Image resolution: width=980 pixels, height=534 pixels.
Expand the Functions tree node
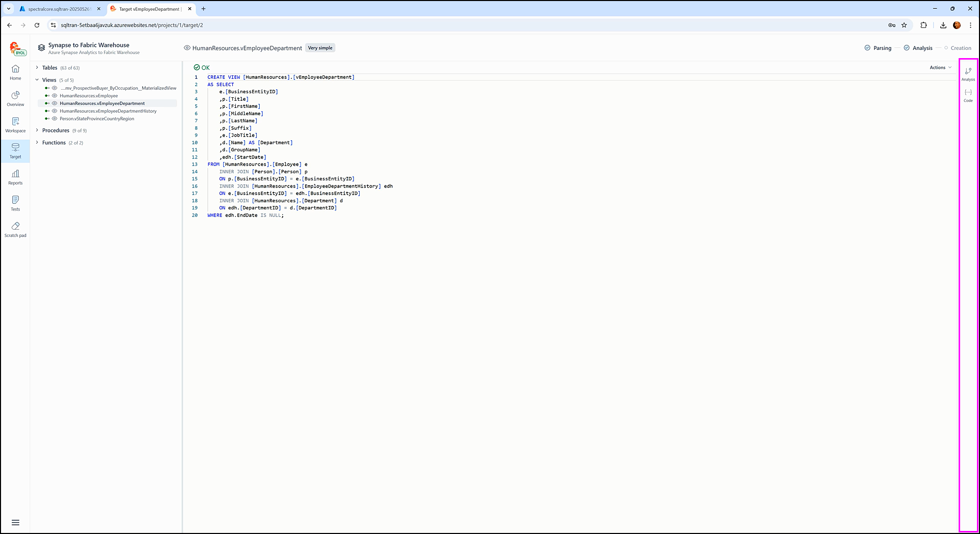click(37, 143)
